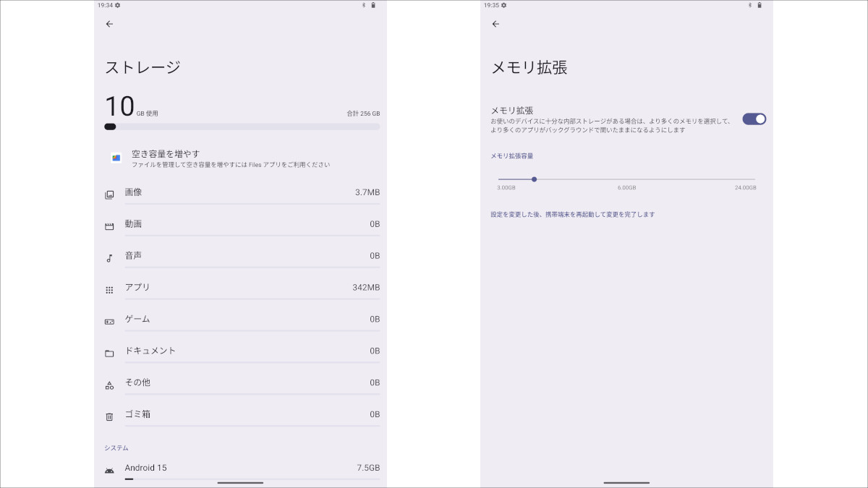This screenshot has height=488, width=868.
Task: Go back using the left arrow on ストレージ
Action: (109, 24)
